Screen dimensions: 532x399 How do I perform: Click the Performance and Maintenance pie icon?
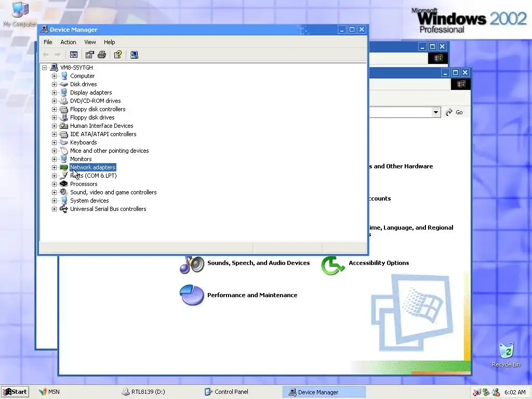point(192,295)
